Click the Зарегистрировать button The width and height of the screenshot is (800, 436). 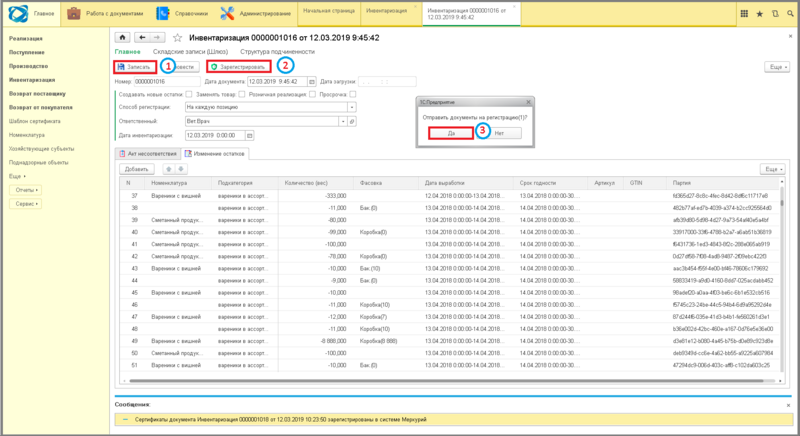coord(239,67)
